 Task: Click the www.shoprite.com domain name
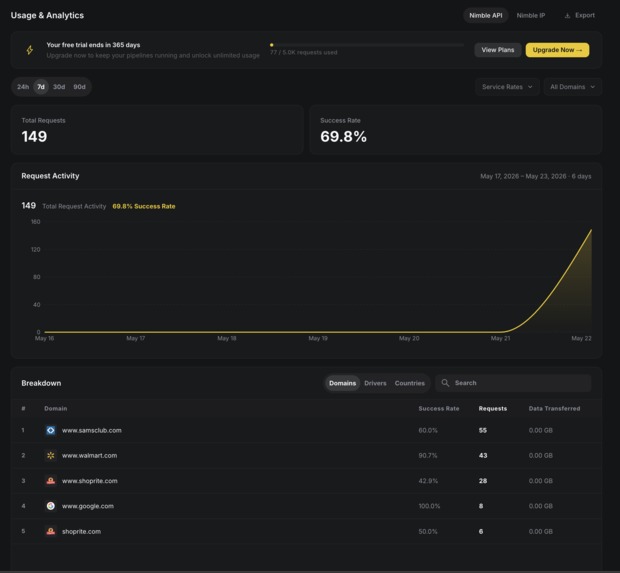(90, 481)
